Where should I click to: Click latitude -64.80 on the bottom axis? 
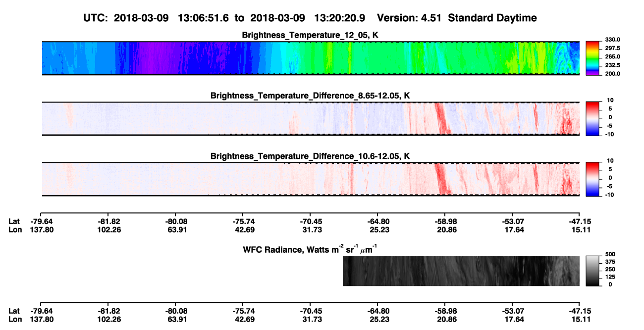pos(378,311)
